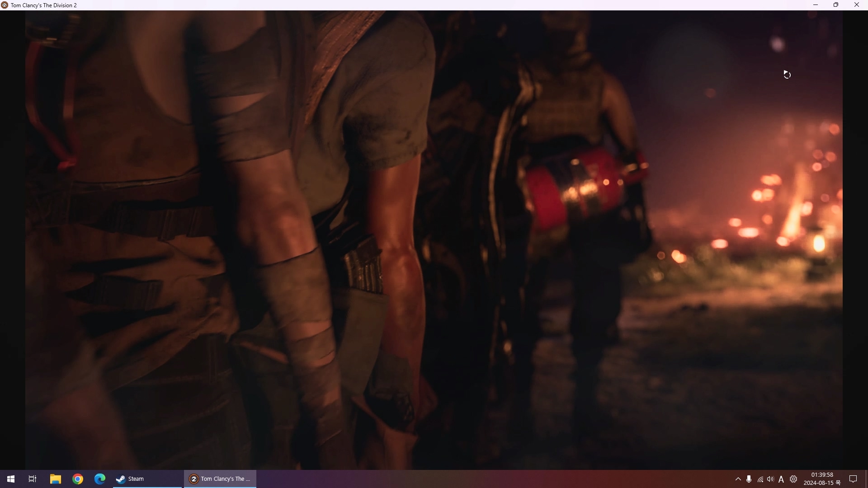868x488 pixels.
Task: Launch File Explorer from the taskbar
Action: pyautogui.click(x=55, y=479)
